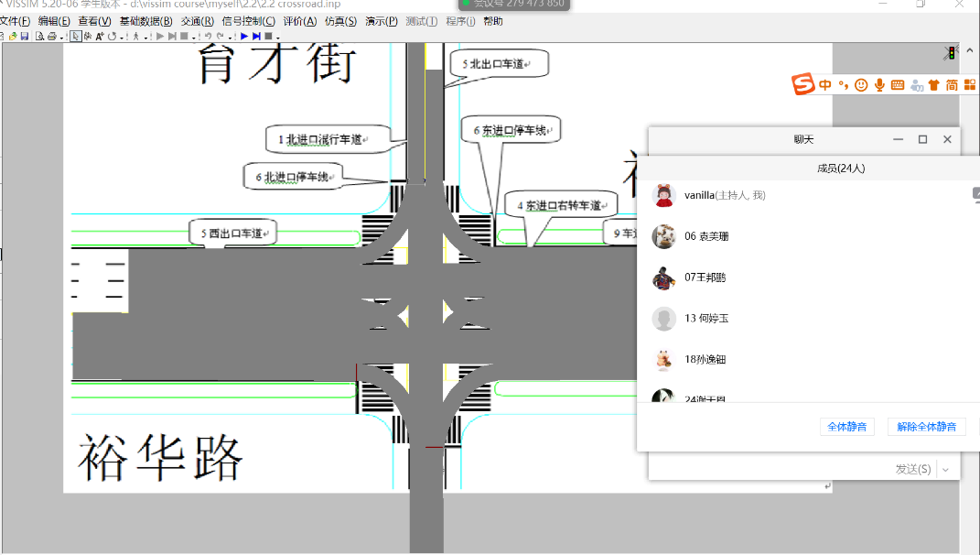Viewport: 980px width, 555px height.
Task: Toggle Sogou Chinese/English input mode
Action: coord(825,85)
